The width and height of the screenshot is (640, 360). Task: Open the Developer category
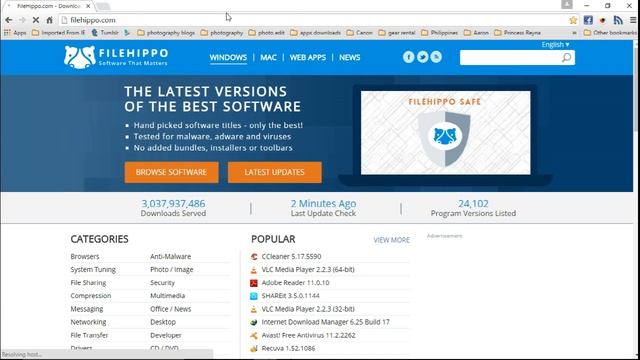(x=166, y=335)
